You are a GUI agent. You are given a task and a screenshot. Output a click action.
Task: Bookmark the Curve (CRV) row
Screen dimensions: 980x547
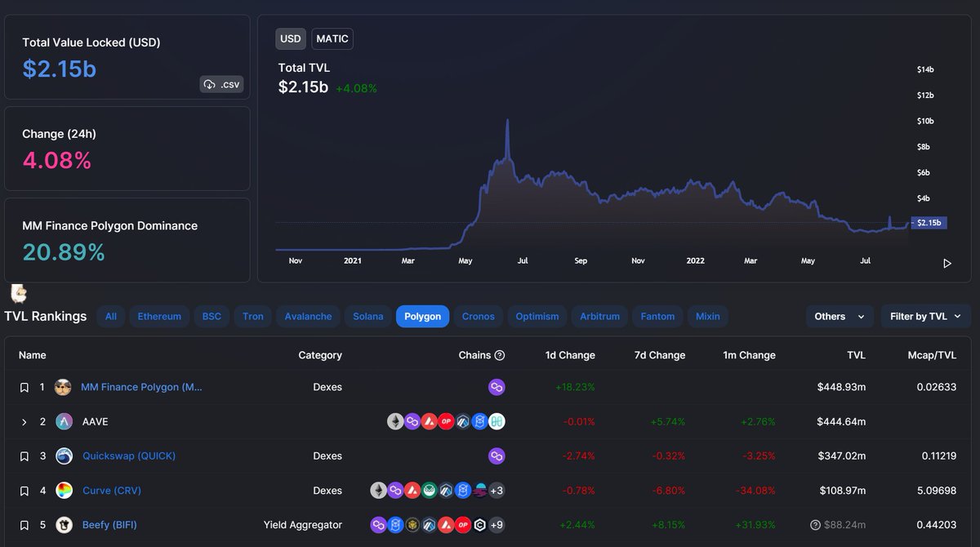(x=24, y=491)
